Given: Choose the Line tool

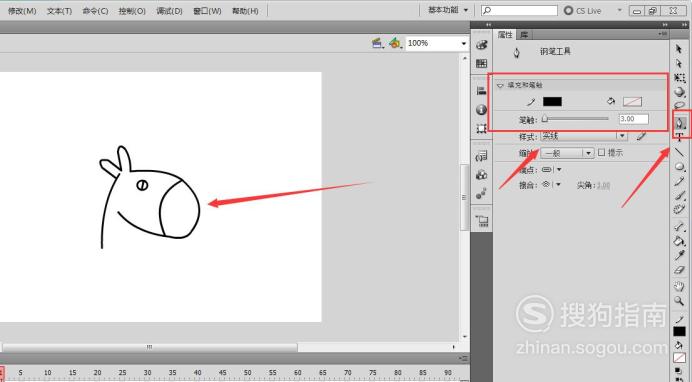Looking at the screenshot, I should tap(679, 152).
